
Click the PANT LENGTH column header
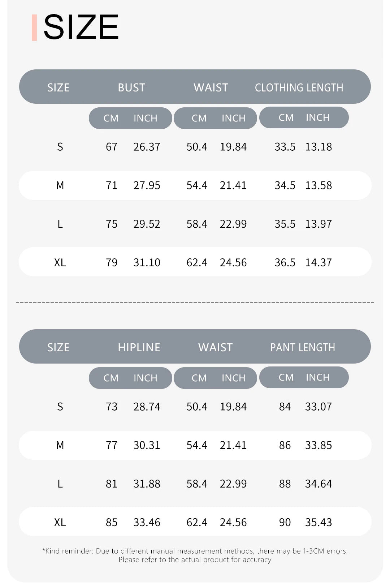click(303, 347)
